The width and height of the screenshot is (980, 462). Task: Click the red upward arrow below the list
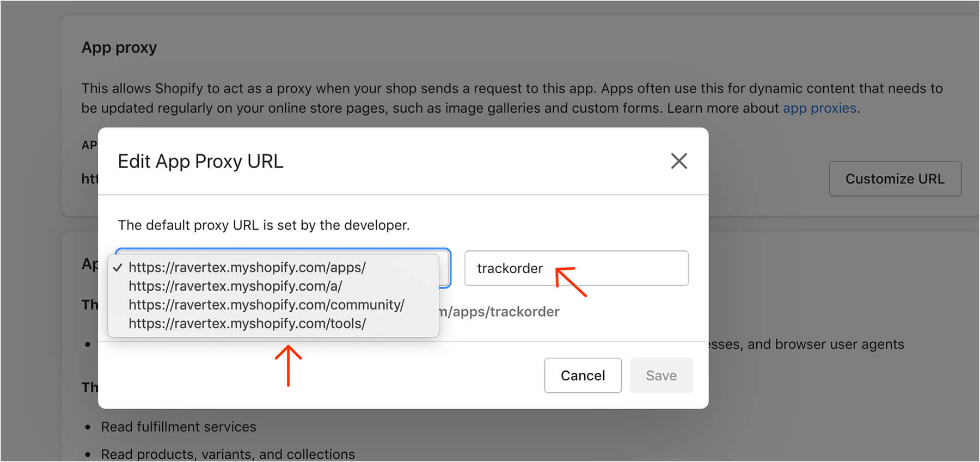click(x=288, y=366)
